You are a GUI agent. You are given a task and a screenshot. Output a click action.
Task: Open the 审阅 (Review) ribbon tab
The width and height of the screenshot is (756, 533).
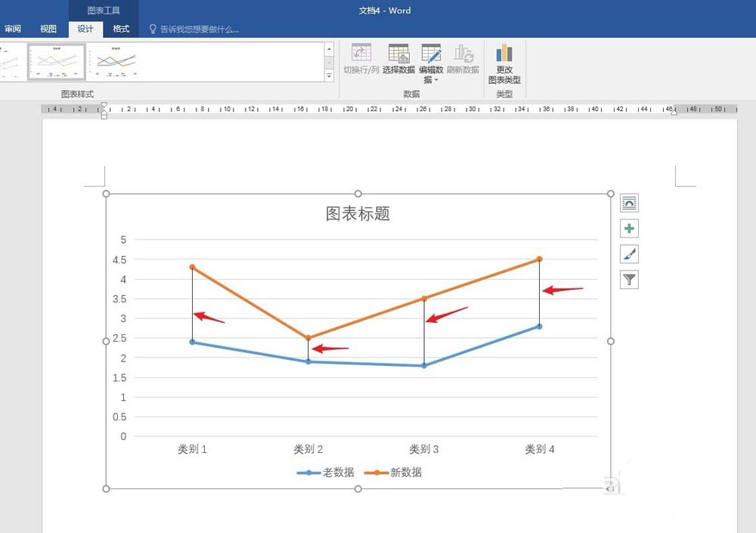pyautogui.click(x=13, y=29)
